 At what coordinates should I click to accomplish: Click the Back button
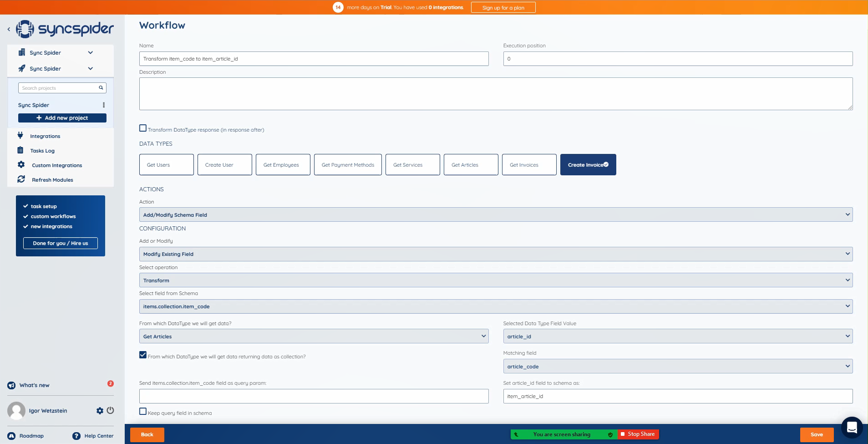[147, 434]
